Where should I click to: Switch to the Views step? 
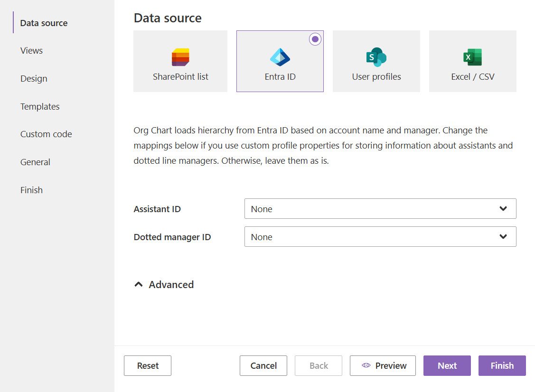[31, 50]
